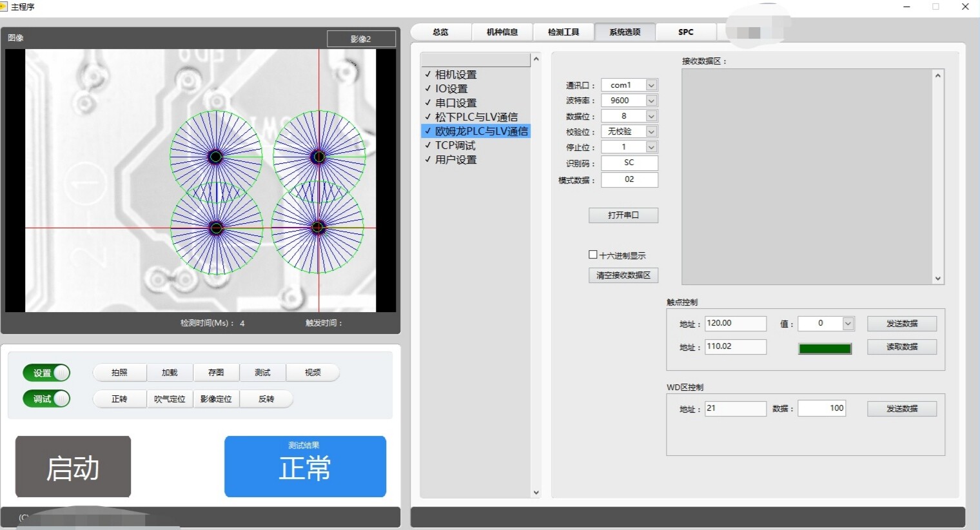
Task: Switch off the 设置 toggle
Action: [46, 372]
